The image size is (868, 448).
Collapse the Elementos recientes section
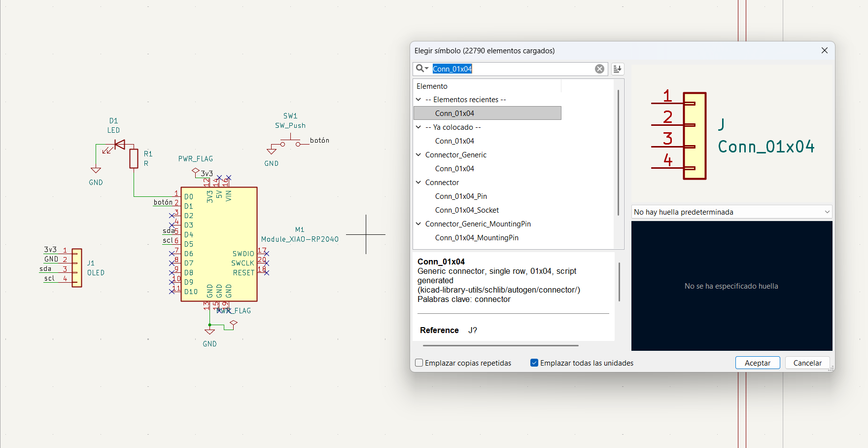point(418,99)
